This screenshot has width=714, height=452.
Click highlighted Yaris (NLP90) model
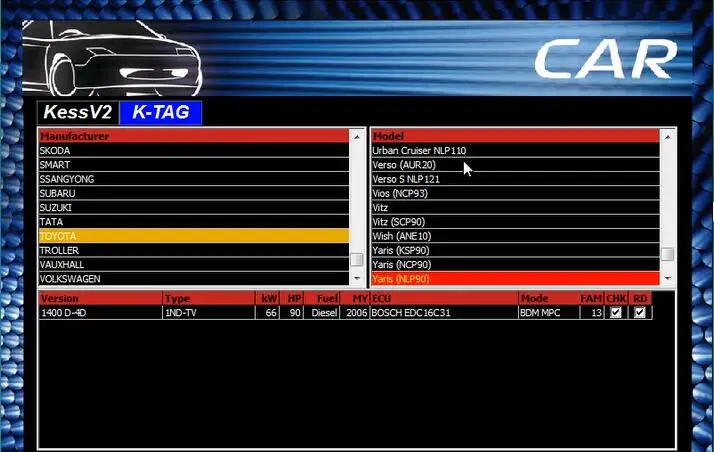[515, 279]
